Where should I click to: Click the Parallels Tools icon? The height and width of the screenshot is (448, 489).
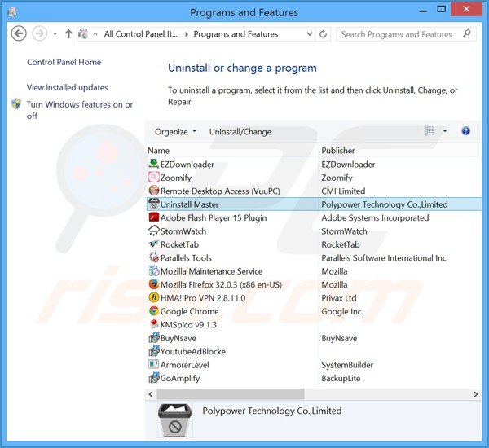coord(153,257)
